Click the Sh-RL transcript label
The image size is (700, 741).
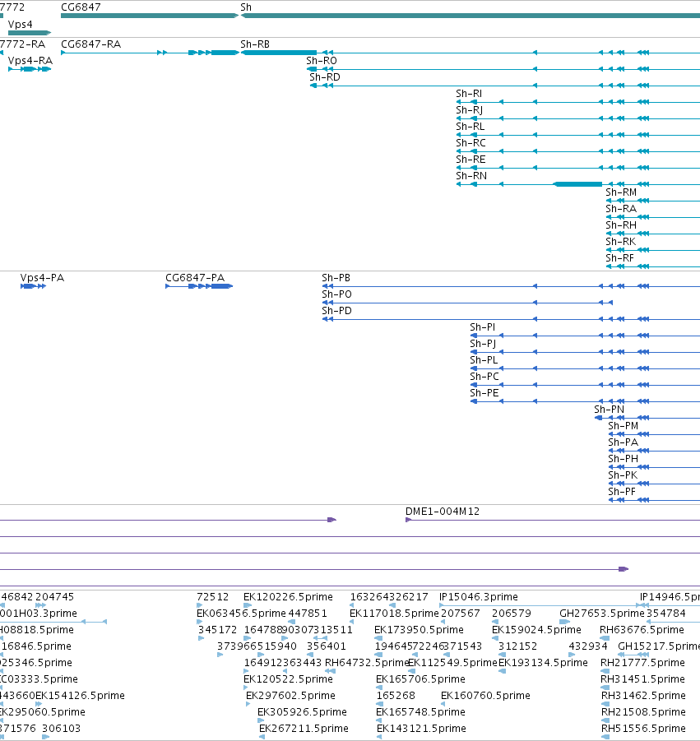coord(470,127)
